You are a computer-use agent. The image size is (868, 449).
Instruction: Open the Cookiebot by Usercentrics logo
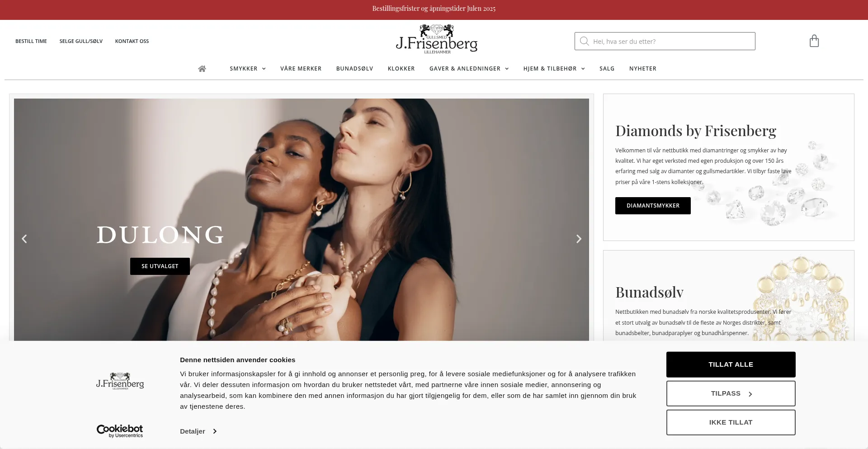tap(120, 431)
